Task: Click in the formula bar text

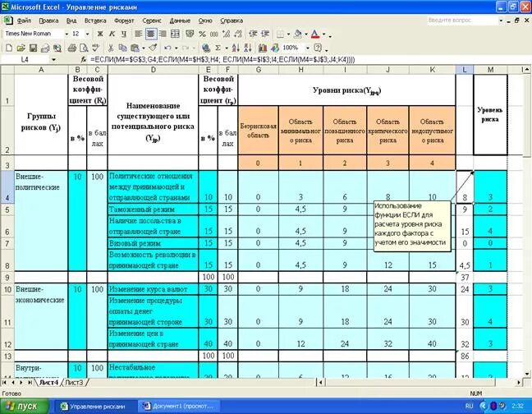Action: [x=222, y=60]
